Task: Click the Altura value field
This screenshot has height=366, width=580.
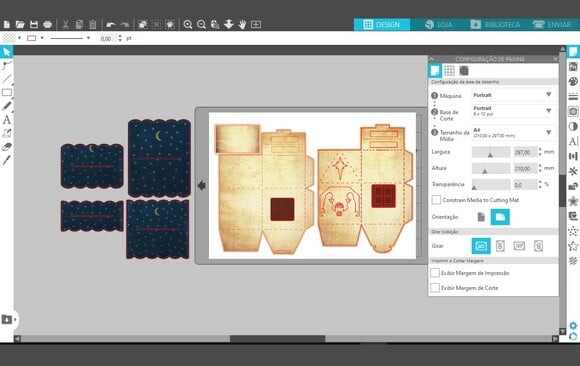Action: tap(525, 168)
